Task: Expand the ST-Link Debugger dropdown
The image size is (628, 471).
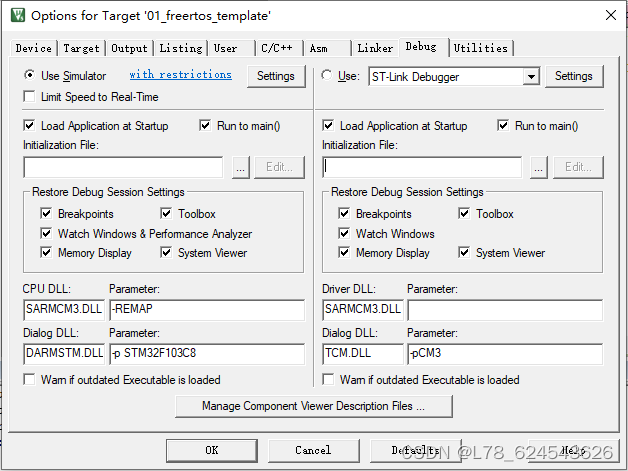Action: pos(531,76)
